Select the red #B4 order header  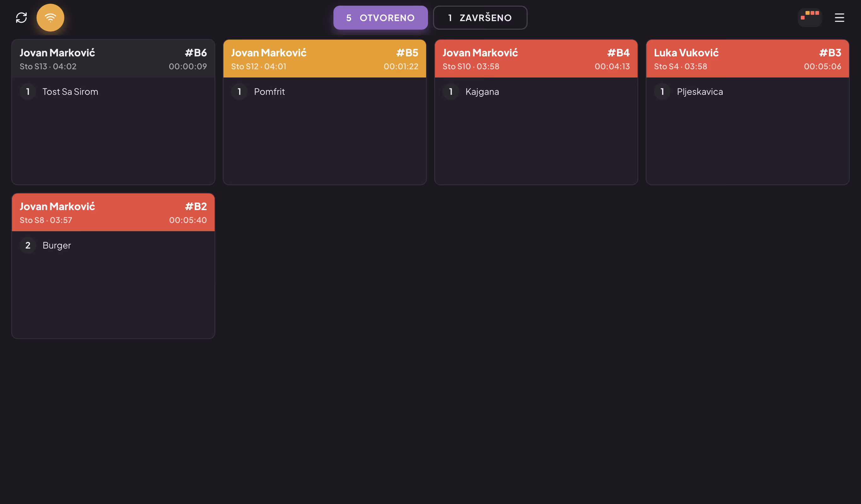pyautogui.click(x=536, y=59)
